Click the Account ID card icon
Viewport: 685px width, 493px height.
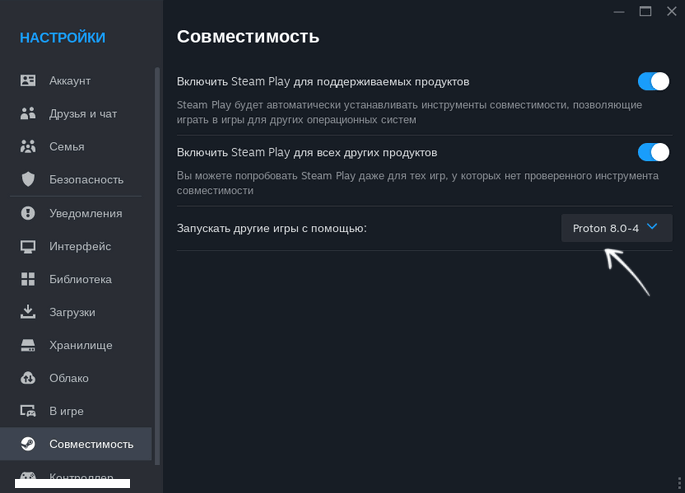pos(28,80)
